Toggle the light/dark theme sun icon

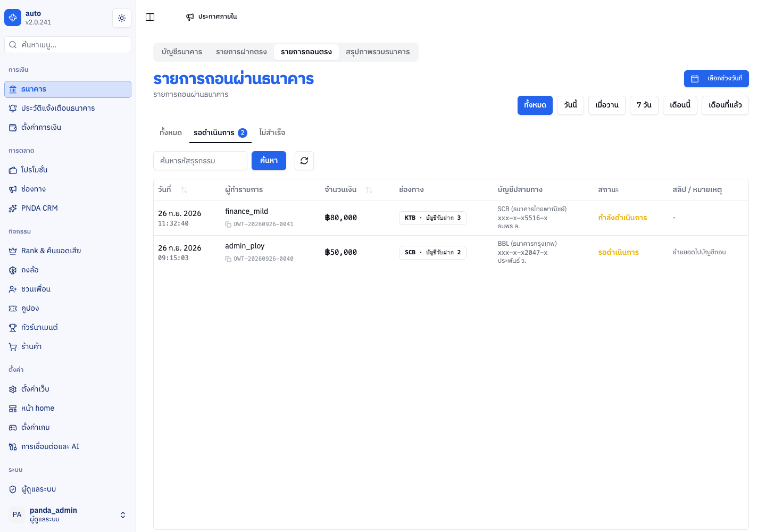click(x=122, y=18)
